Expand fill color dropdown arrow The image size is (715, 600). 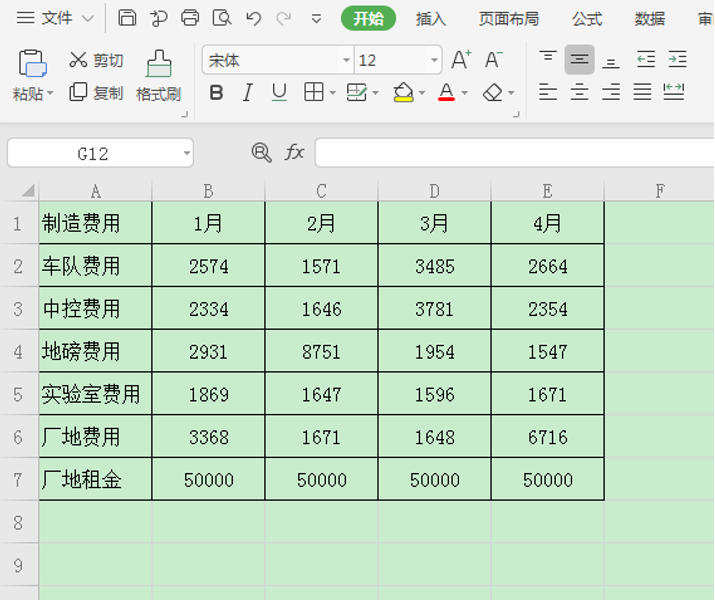(421, 93)
